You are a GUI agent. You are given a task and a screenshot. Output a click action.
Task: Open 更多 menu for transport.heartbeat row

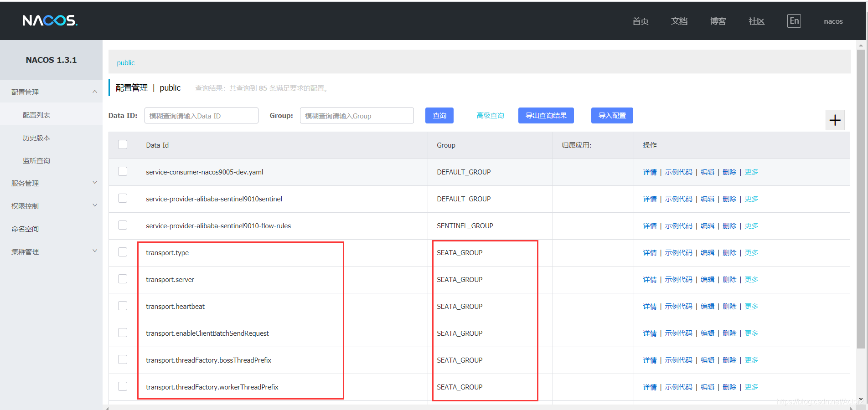[751, 307]
